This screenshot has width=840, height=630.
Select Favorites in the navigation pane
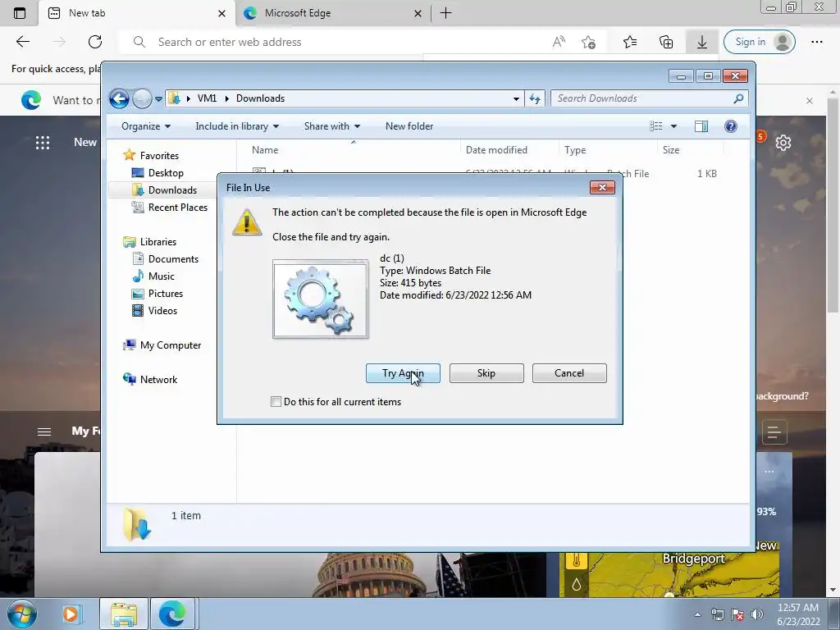(159, 155)
